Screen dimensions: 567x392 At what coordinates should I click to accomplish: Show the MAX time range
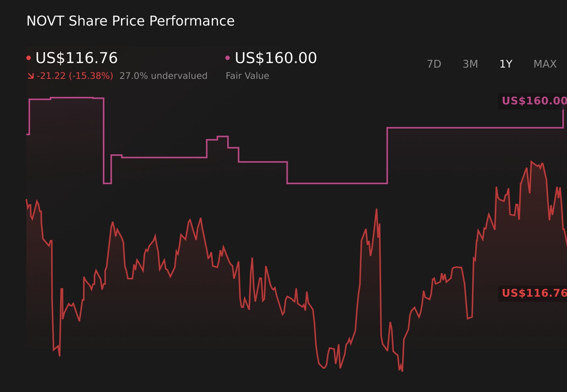(x=545, y=64)
